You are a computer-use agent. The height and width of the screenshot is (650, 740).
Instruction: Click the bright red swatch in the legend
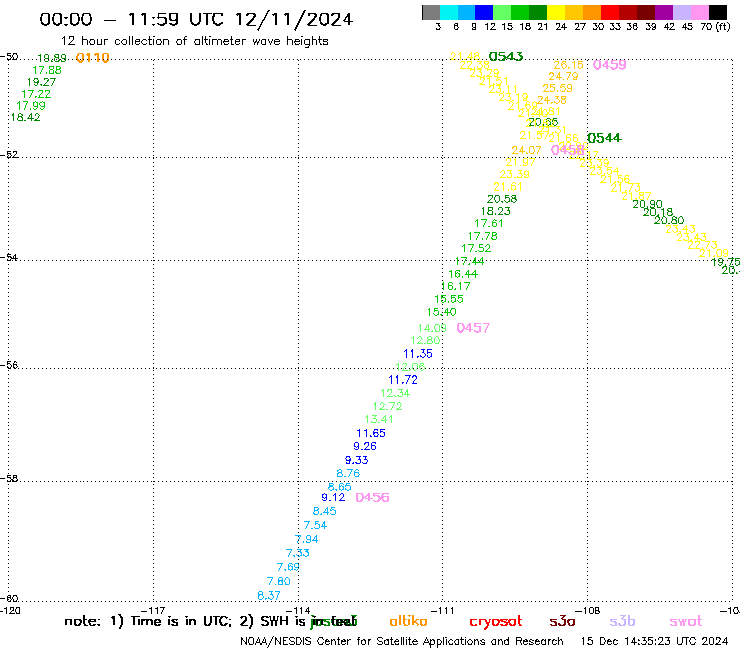610,12
